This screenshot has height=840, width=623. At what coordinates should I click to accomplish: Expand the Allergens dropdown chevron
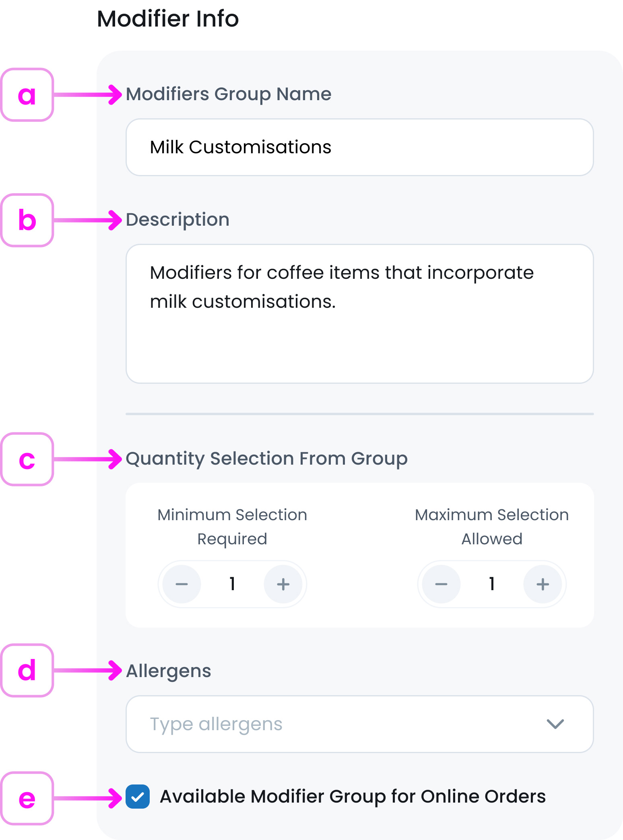[555, 724]
